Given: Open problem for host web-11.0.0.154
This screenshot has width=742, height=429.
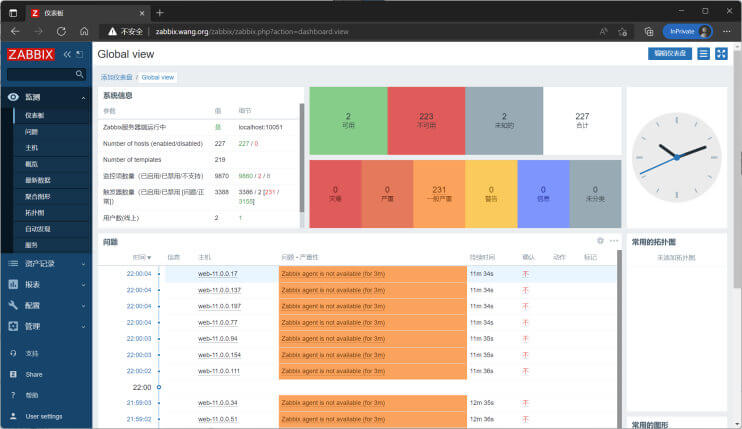Looking at the screenshot, I should pyautogui.click(x=333, y=355).
